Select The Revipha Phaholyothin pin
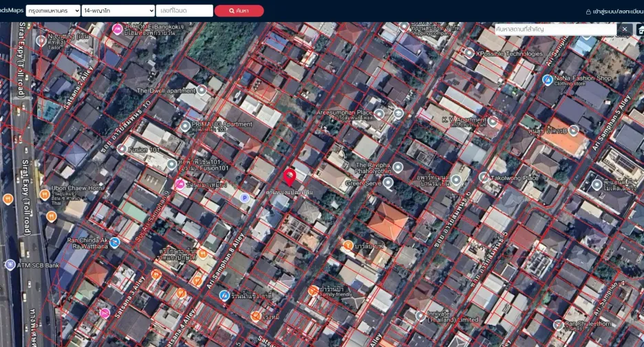The width and height of the screenshot is (644, 347). pos(398,167)
